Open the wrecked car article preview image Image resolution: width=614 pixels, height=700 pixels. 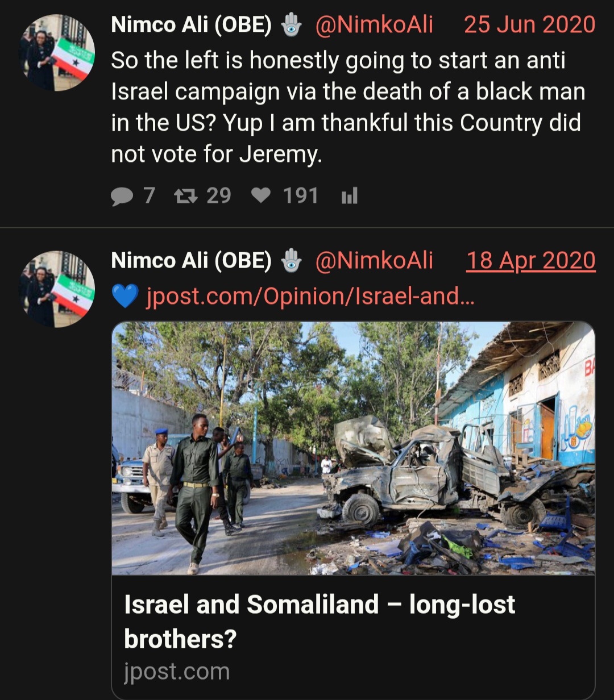point(353,449)
